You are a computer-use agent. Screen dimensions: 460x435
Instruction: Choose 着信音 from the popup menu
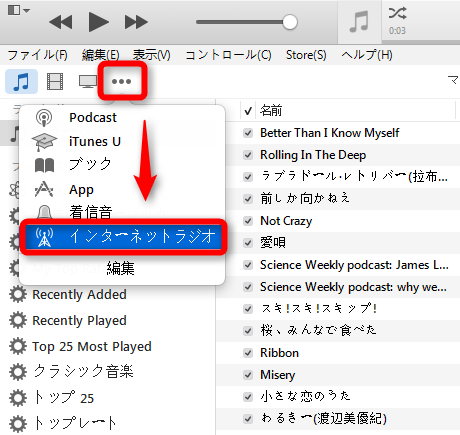(90, 212)
